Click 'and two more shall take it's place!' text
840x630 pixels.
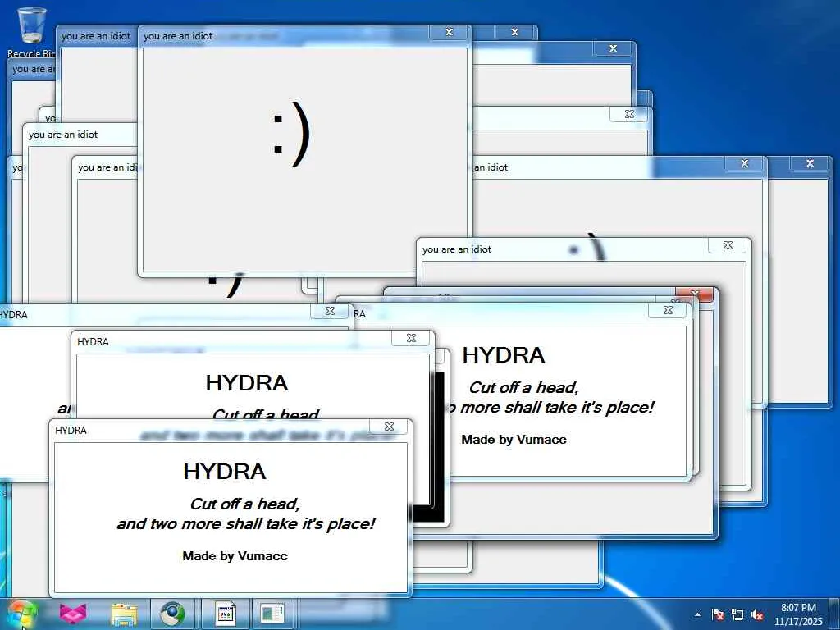coord(245,523)
